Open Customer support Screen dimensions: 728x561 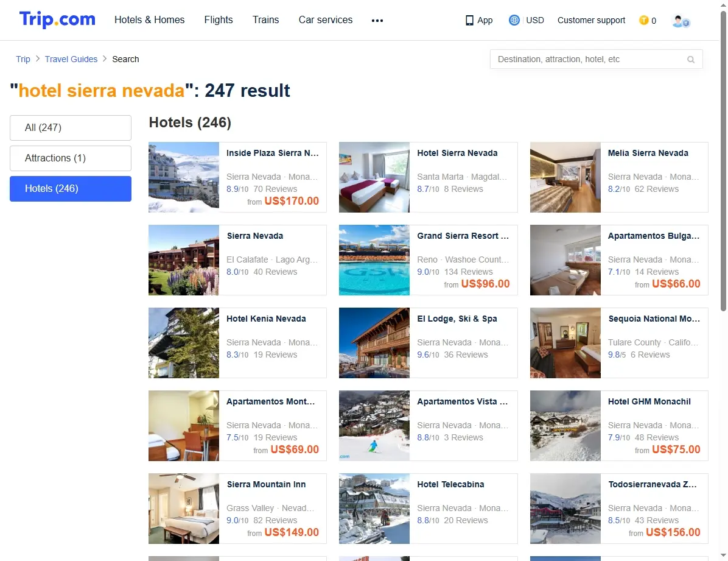591,20
